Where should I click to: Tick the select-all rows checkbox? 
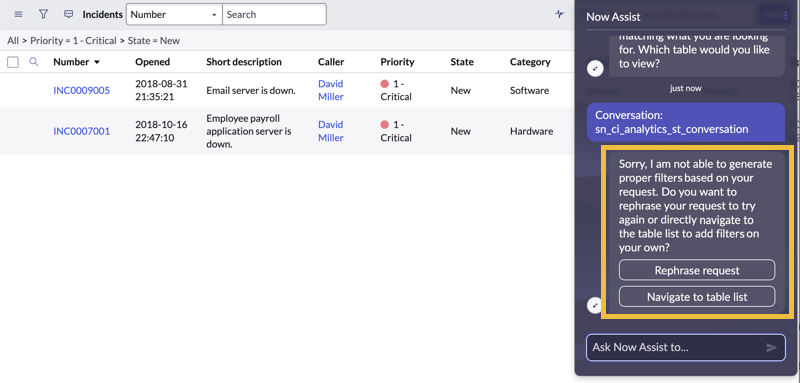[x=13, y=62]
